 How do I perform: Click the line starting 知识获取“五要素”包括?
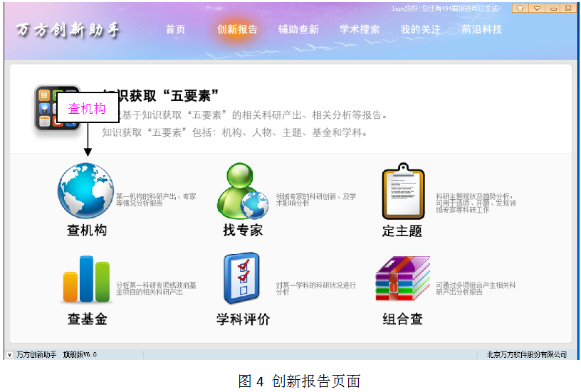235,132
